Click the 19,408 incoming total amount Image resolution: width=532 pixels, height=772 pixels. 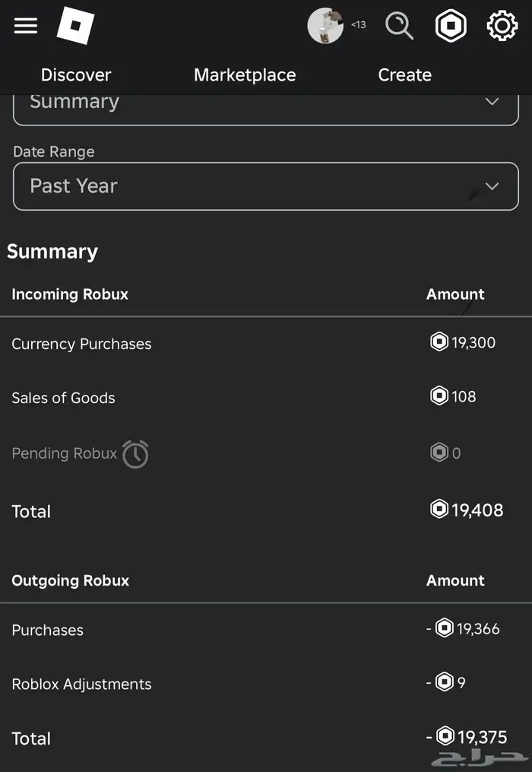pyautogui.click(x=477, y=510)
